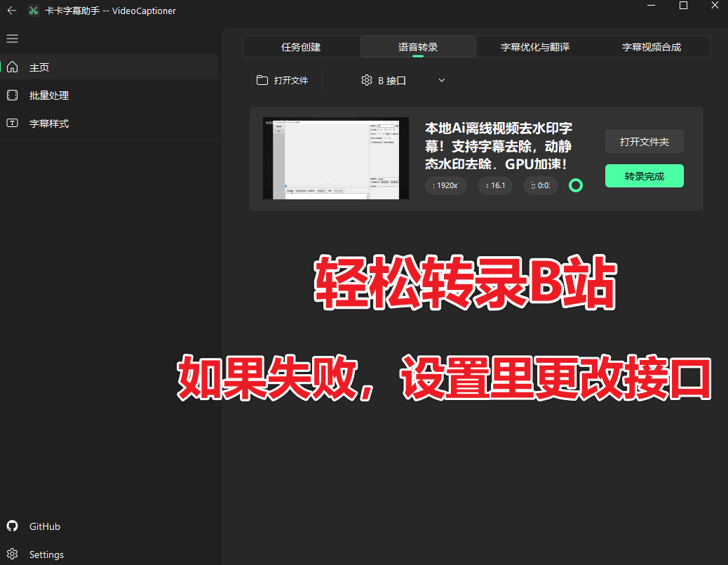Screen dimensions: 728x565
Task: Open the 主页 home icon in sidebar
Action: (x=12, y=67)
